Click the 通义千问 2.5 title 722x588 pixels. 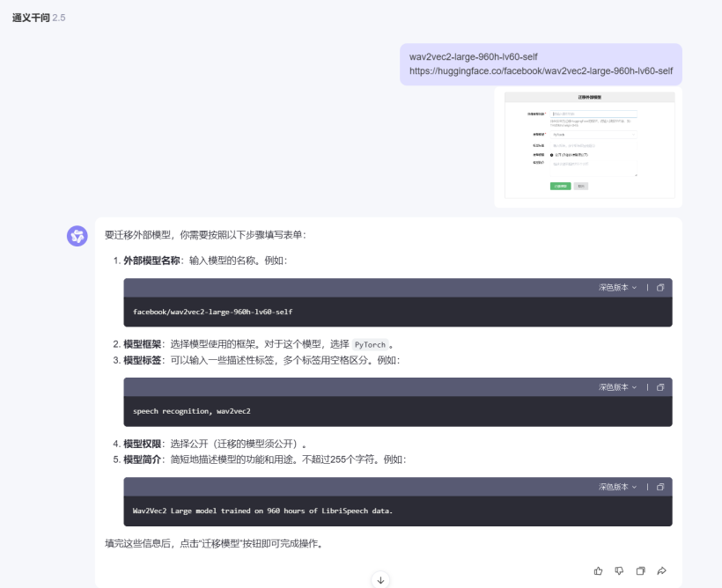(x=39, y=18)
